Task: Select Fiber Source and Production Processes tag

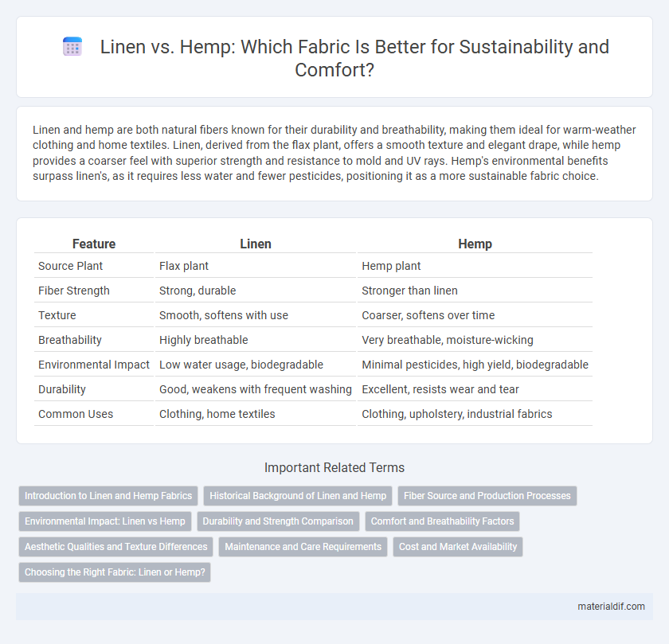Action: [487, 496]
